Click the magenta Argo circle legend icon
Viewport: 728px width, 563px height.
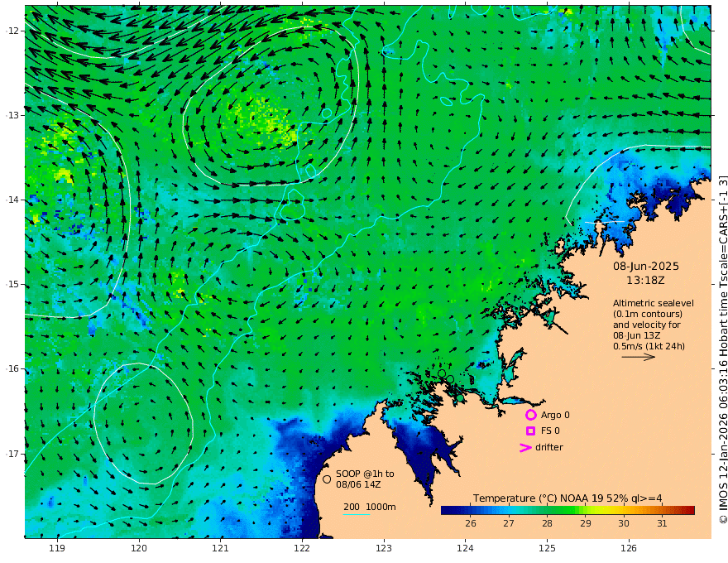[x=531, y=415]
